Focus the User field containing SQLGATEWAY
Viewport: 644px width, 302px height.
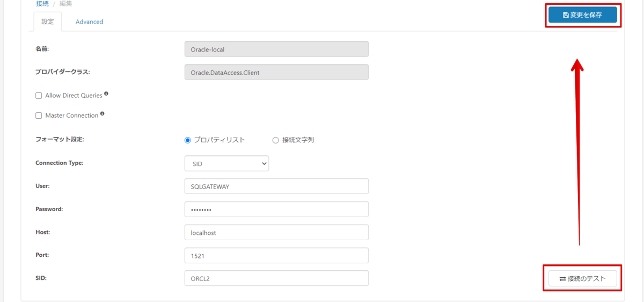(x=276, y=186)
